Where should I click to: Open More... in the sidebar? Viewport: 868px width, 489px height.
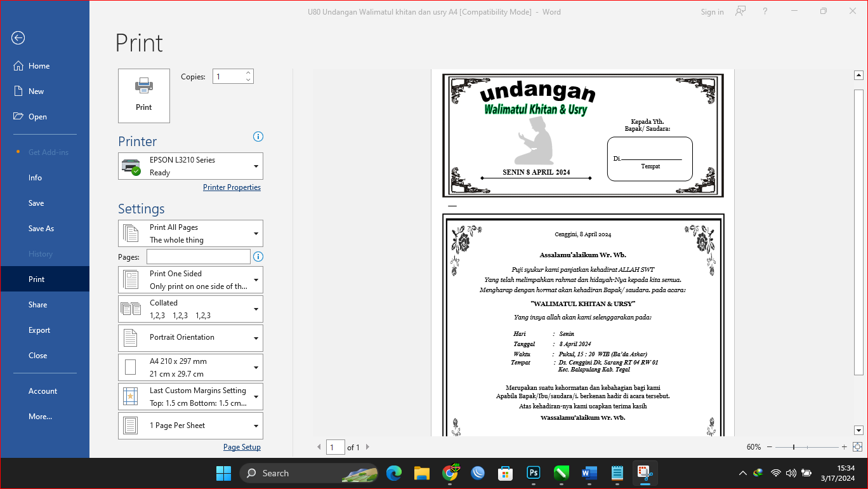45,417
